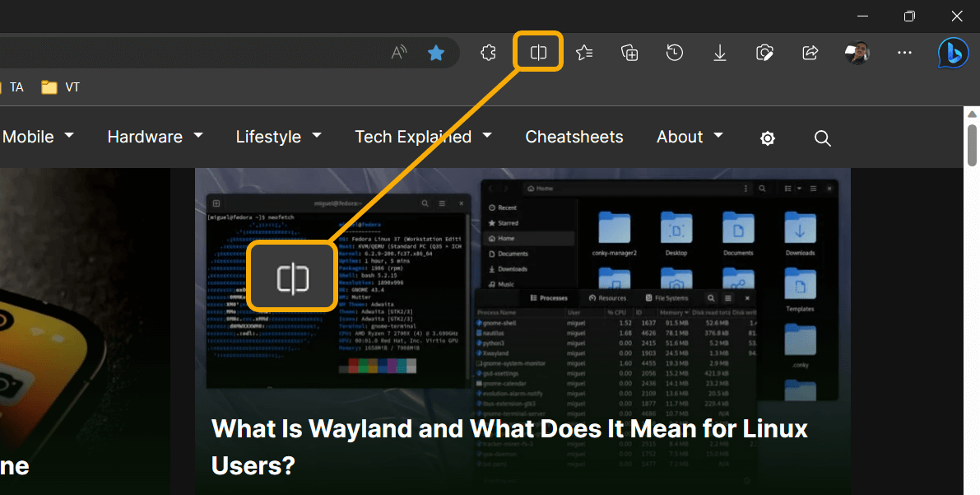This screenshot has width=980, height=495.
Task: Open the Favorites list
Action: pyautogui.click(x=584, y=52)
